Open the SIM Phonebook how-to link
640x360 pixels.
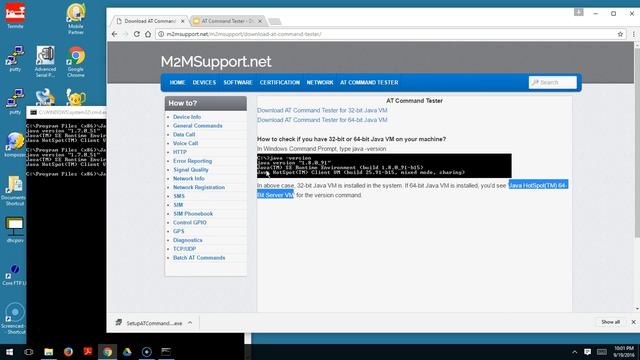coord(193,214)
